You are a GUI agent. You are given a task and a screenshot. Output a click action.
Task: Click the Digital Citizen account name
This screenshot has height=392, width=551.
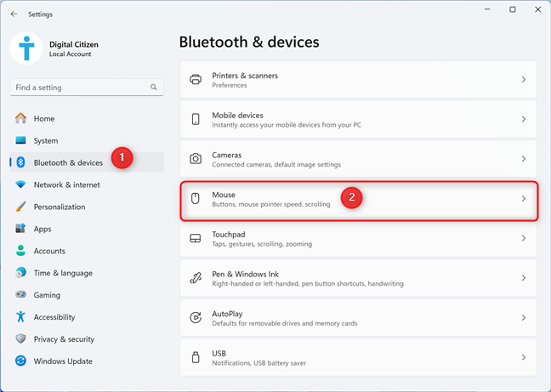[74, 44]
